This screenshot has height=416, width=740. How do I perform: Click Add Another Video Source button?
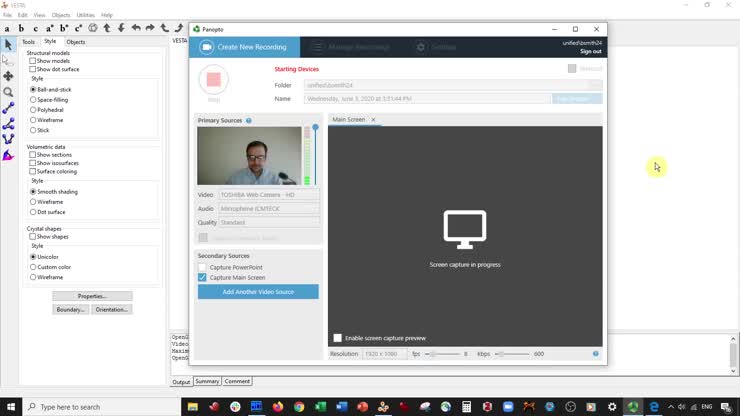click(258, 292)
